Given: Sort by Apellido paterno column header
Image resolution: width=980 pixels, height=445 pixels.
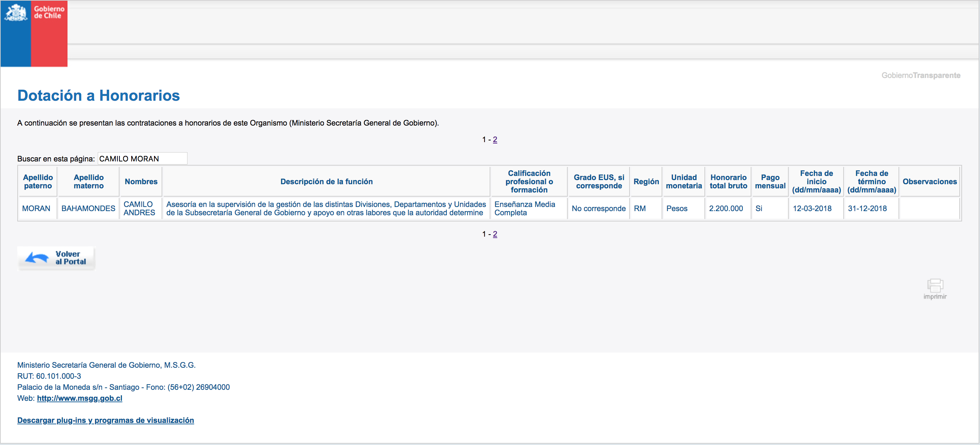Looking at the screenshot, I should tap(38, 182).
